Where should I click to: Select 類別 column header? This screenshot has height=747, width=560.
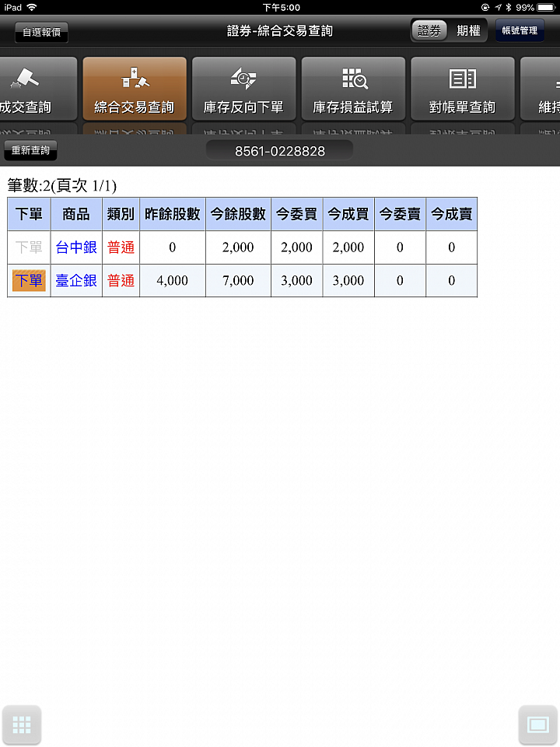point(121,215)
